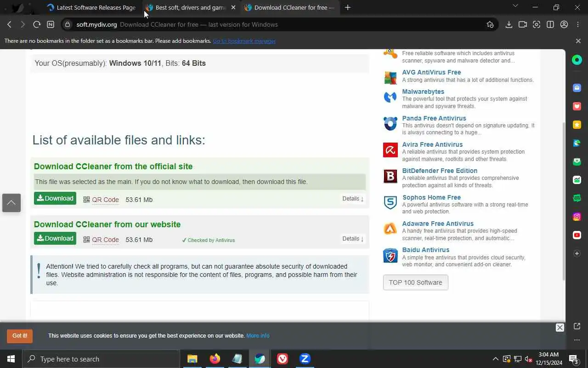Open Panda Free Antivirus link
The image size is (588, 368).
click(434, 118)
